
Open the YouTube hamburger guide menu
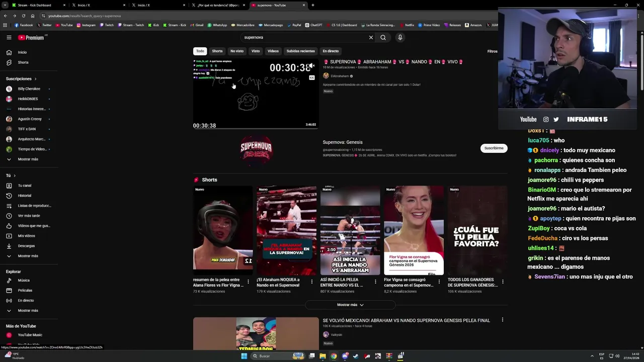click(x=9, y=37)
